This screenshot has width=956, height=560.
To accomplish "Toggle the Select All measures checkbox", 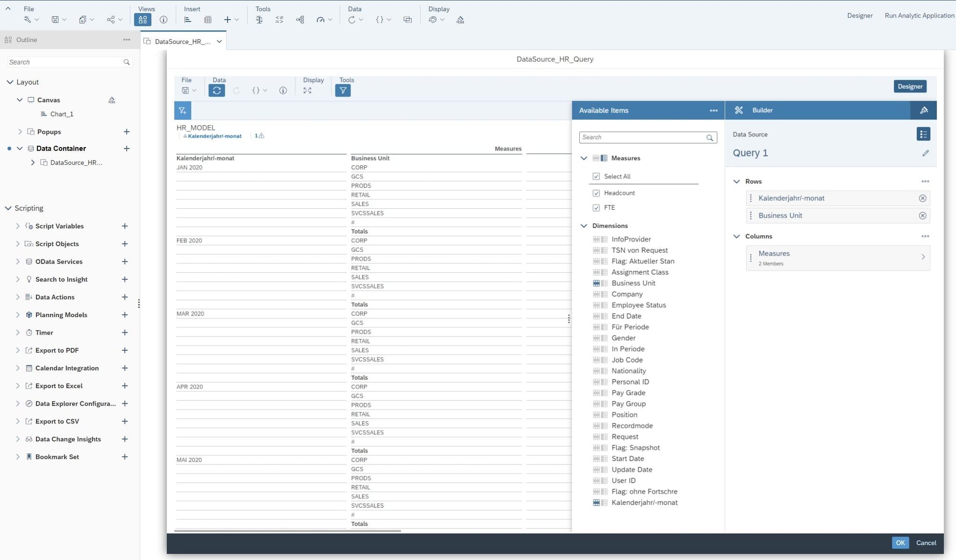I will [596, 176].
